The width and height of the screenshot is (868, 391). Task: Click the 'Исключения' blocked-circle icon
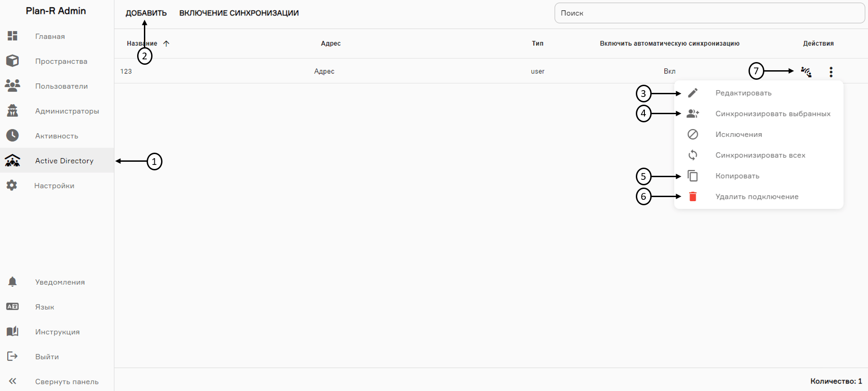tap(692, 135)
